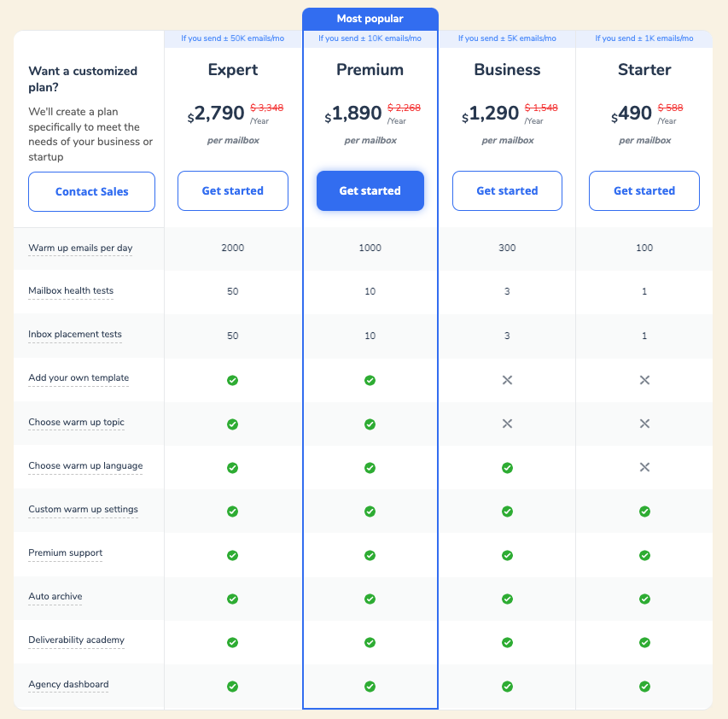Click Starter checkmark in Agency dashboard row
The width and height of the screenshot is (728, 719).
point(644,686)
